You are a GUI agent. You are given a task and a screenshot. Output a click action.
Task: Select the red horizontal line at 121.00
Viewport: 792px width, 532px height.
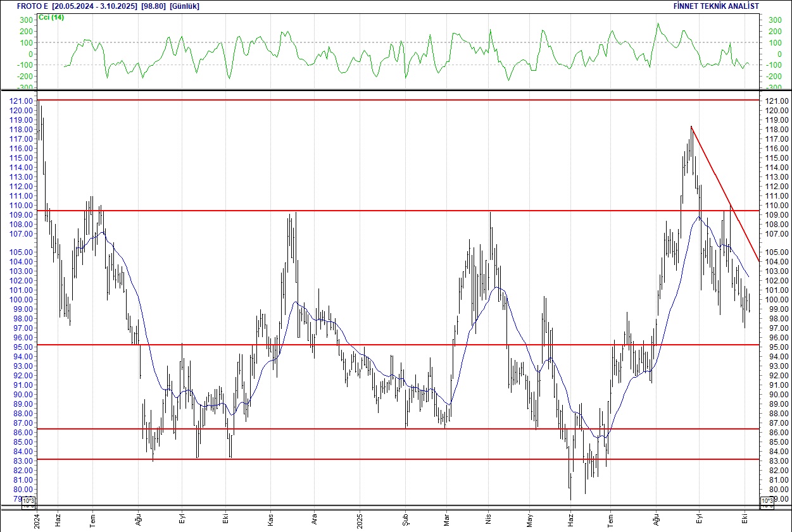[x=380, y=100]
